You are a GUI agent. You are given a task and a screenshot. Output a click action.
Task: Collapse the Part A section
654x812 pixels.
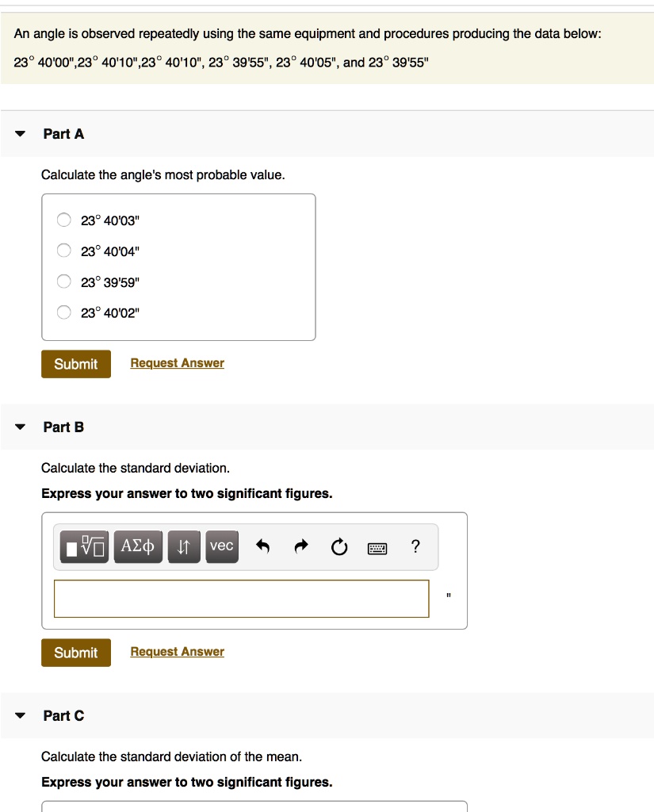[x=21, y=134]
